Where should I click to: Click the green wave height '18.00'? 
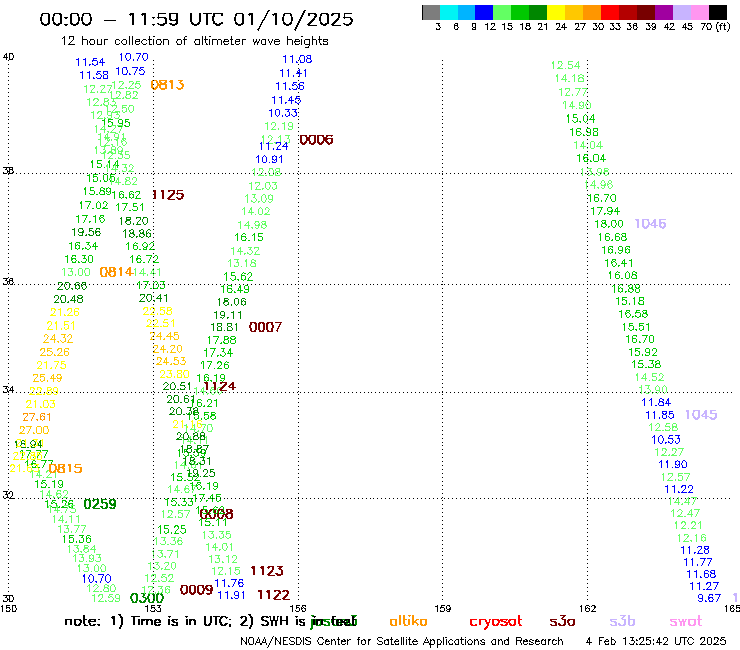click(609, 224)
